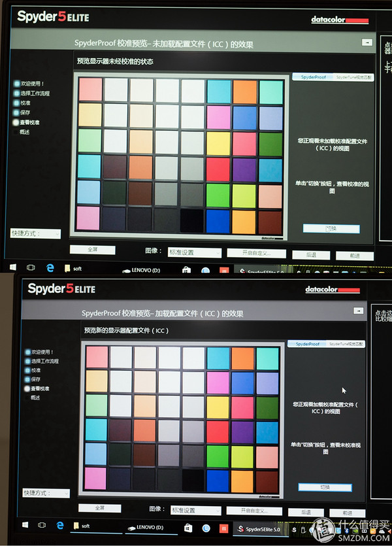Select 概述 step in lower window sidebar
This screenshot has height=546, width=392.
[33, 398]
